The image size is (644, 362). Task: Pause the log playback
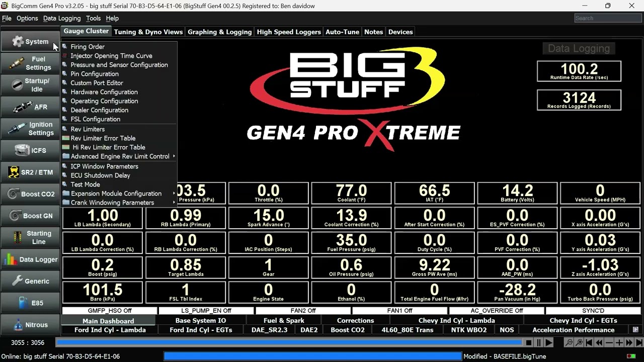click(538, 343)
